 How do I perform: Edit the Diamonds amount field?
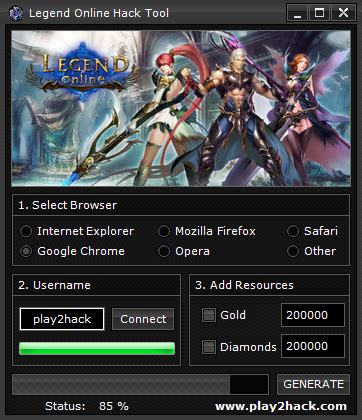[x=313, y=346]
